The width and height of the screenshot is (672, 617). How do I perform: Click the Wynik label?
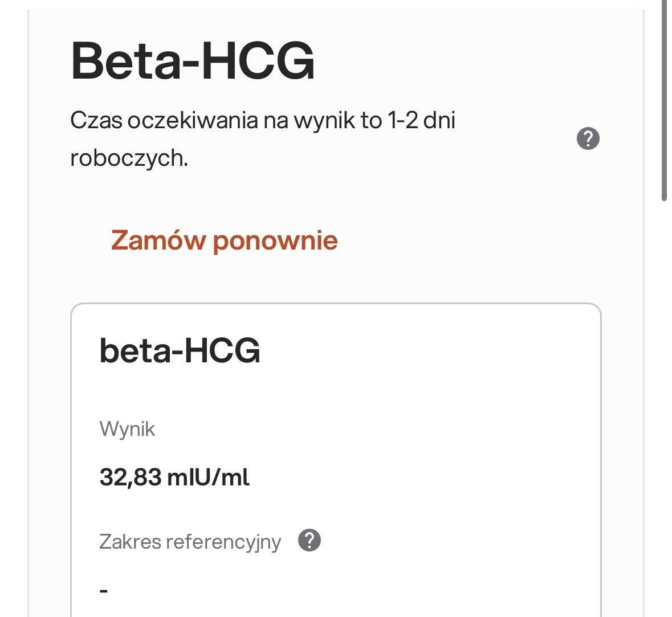pos(127,428)
